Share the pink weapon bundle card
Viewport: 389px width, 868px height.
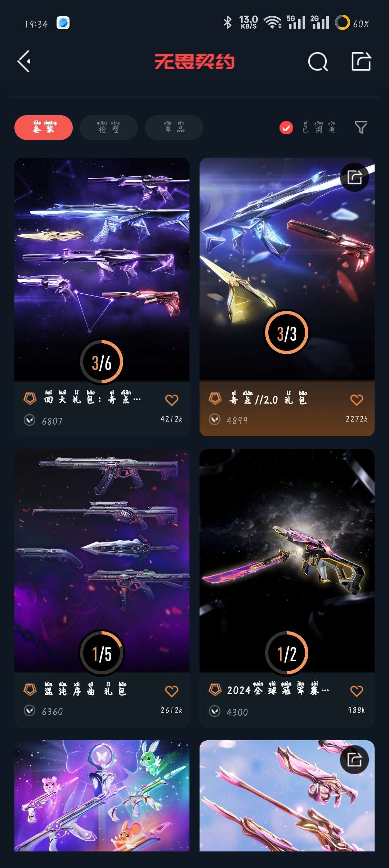354,759
